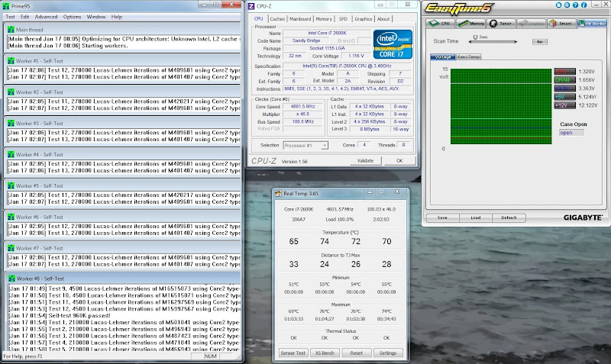Screen dimensions: 611x364
Task: Select the Smart tab in EasyTune6
Action: 561,24
